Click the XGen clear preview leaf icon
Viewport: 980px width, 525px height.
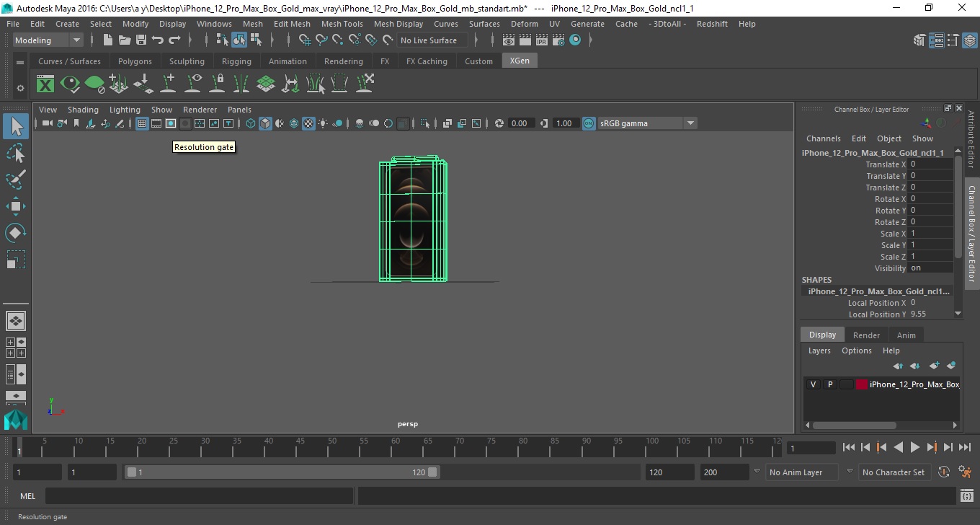94,84
